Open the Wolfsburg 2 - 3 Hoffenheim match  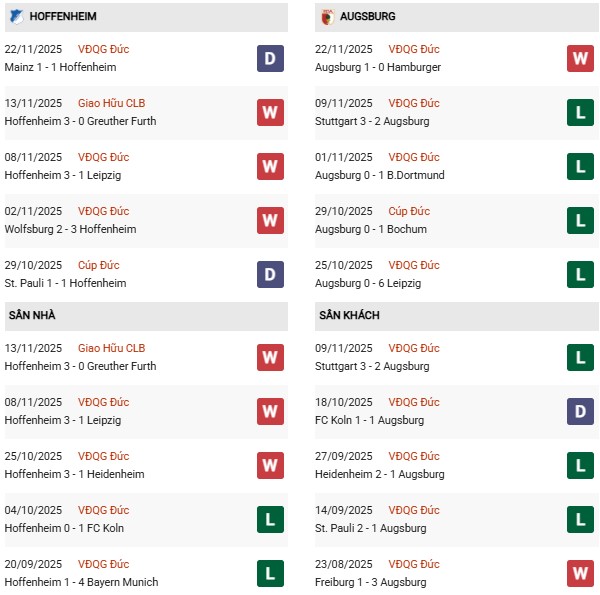pyautogui.click(x=70, y=229)
